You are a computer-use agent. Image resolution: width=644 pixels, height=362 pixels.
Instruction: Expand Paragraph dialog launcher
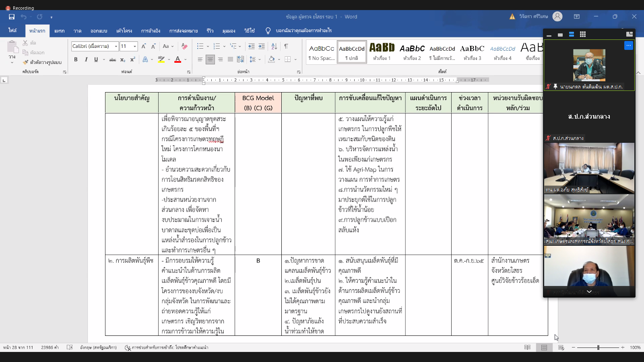coord(299,72)
